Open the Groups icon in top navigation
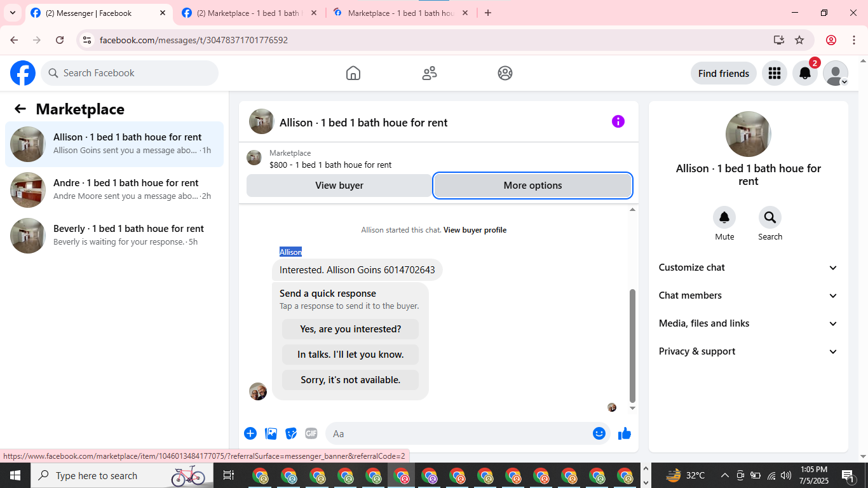The width and height of the screenshot is (868, 488). (505, 73)
